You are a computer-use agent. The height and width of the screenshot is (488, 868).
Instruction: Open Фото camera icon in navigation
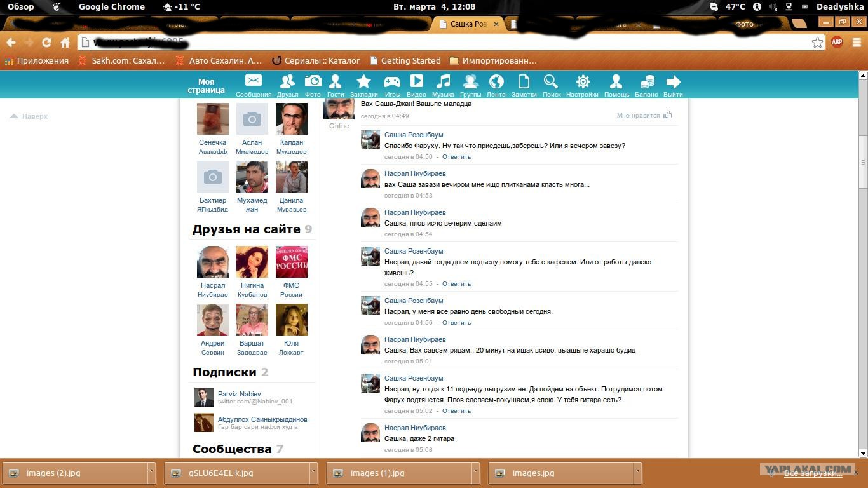tap(313, 81)
